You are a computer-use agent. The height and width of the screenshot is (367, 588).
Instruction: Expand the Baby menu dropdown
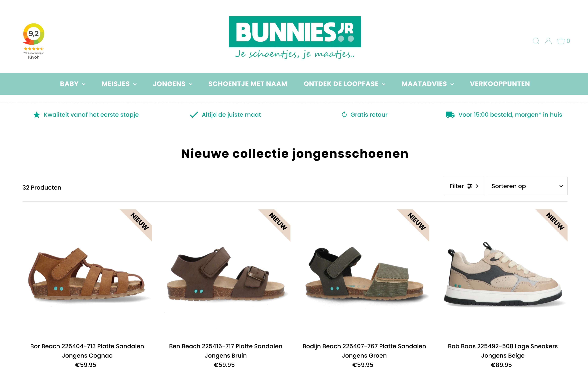pyautogui.click(x=72, y=84)
